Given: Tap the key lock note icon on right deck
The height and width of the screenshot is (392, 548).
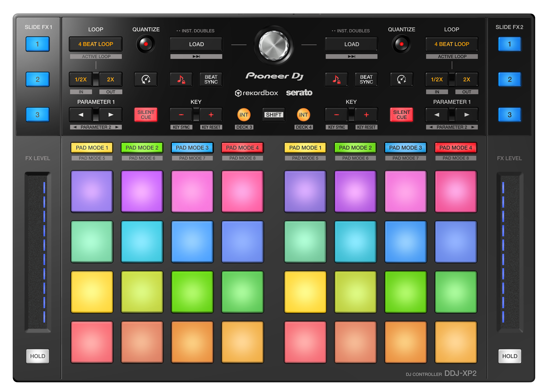Looking at the screenshot, I should (336, 80).
